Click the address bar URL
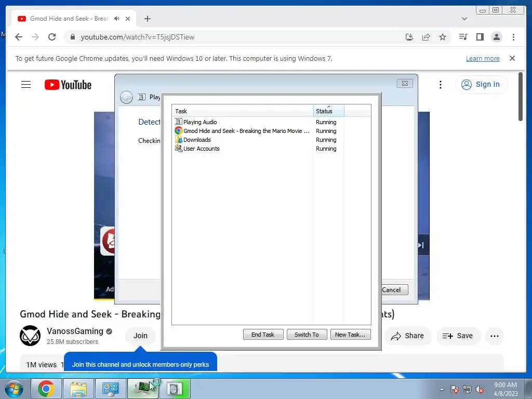The image size is (532, 399). 137,37
